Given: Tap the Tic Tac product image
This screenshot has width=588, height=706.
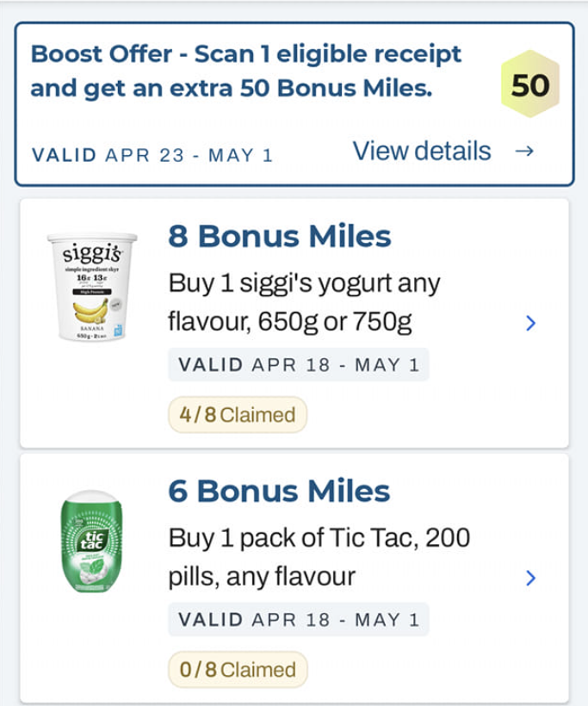Looking at the screenshot, I should click(87, 542).
